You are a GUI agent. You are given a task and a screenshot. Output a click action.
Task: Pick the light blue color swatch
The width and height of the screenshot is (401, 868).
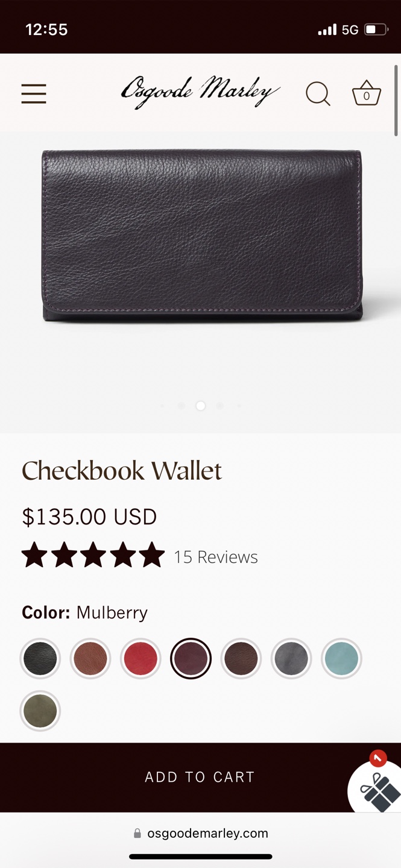point(341,659)
